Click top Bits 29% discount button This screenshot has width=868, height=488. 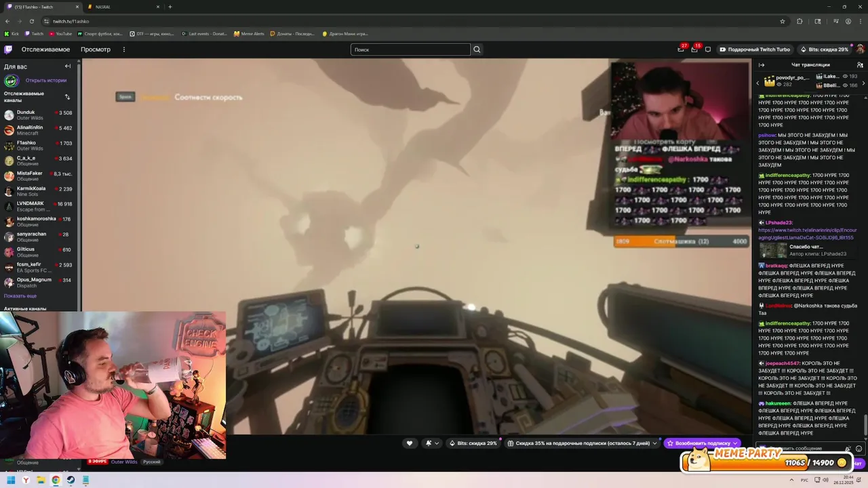click(x=824, y=49)
